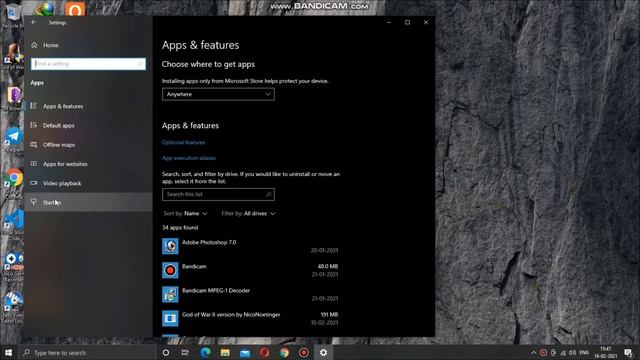Click the Bandicam app icon in the list

(x=170, y=270)
